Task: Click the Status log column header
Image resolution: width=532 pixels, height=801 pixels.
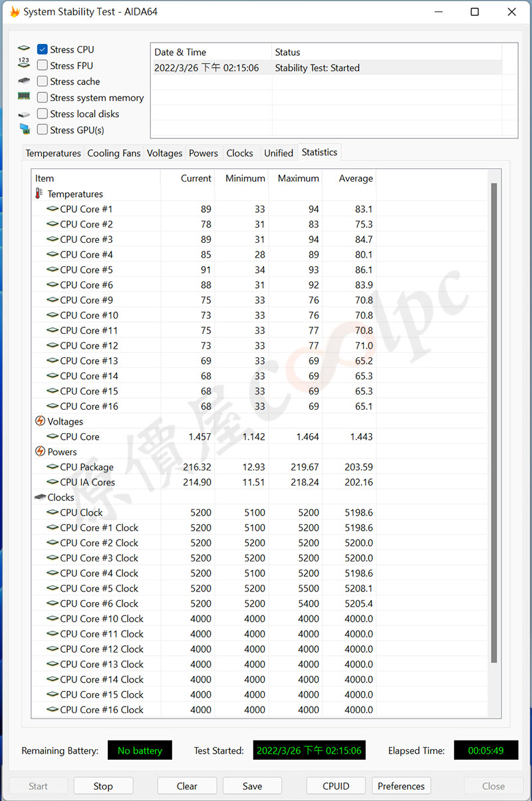Action: click(x=387, y=52)
